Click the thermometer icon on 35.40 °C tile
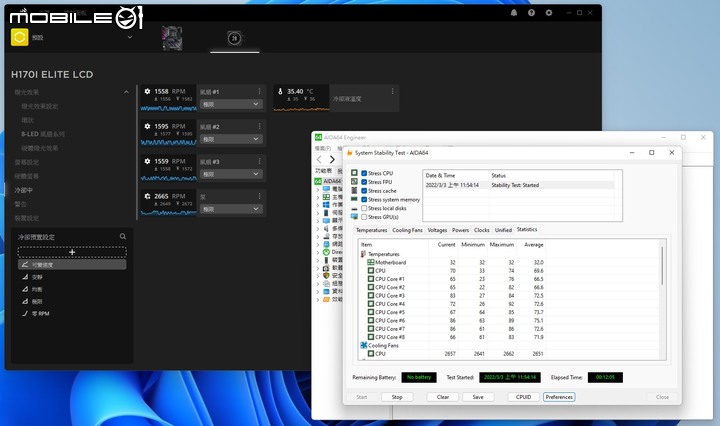The height and width of the screenshot is (426, 720). tap(280, 91)
